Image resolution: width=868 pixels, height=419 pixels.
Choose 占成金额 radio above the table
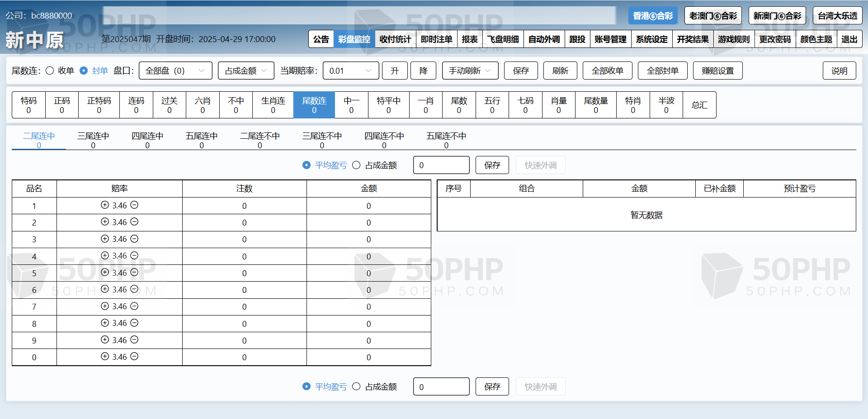point(356,165)
